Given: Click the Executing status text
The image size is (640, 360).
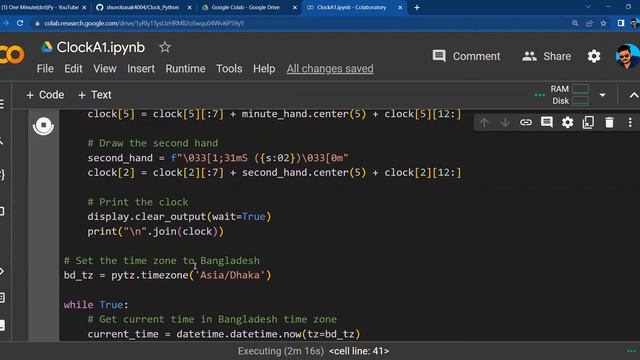Looking at the screenshot, I should [x=281, y=351].
